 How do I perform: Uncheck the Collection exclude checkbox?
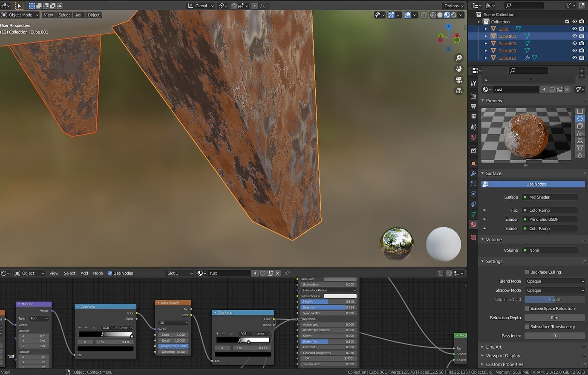coord(567,22)
